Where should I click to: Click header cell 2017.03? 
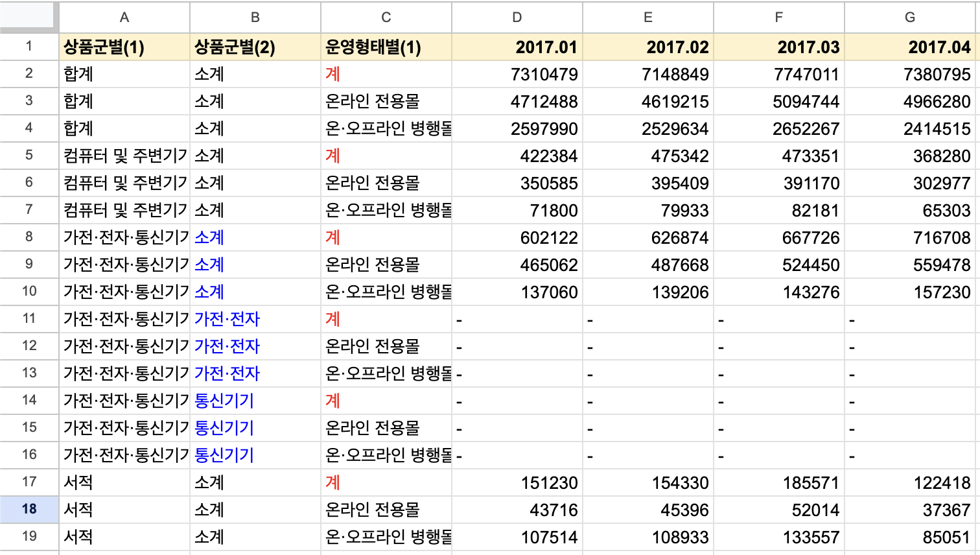coord(779,47)
